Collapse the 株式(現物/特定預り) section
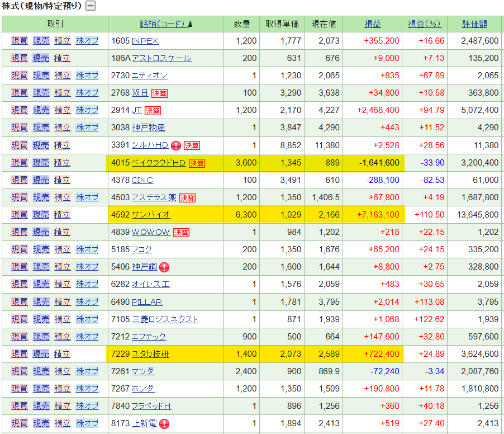The width and height of the screenshot is (504, 434). point(91,6)
